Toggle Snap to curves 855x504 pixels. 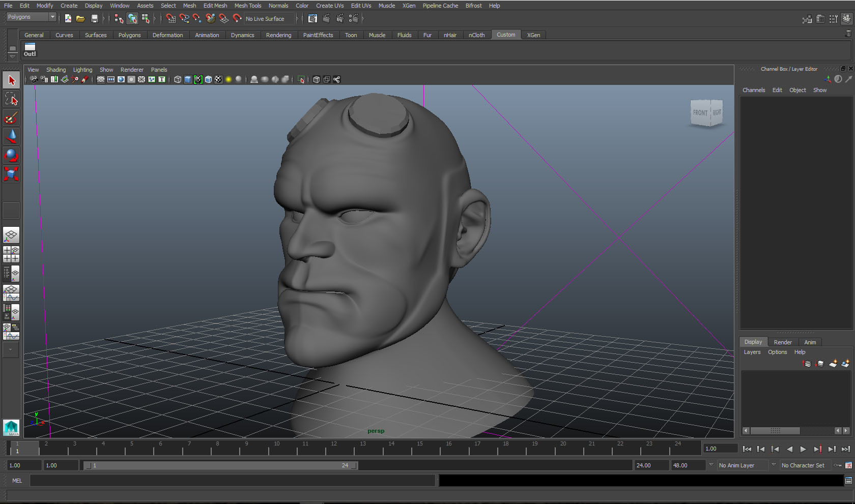coord(184,19)
